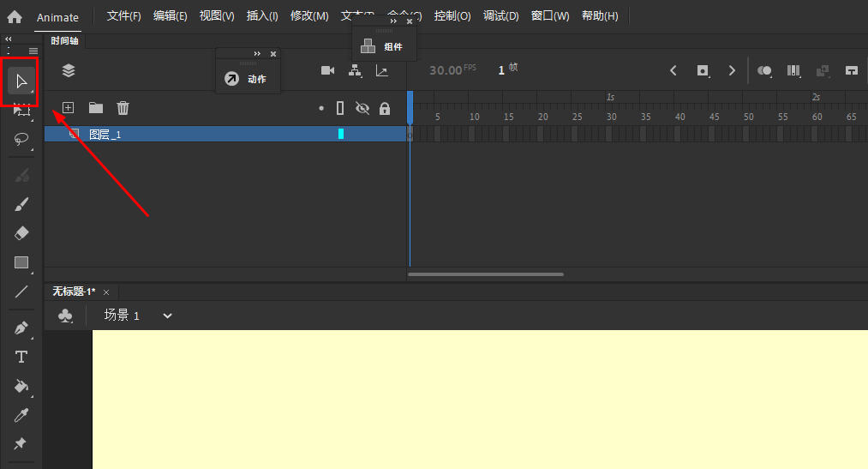Image resolution: width=868 pixels, height=469 pixels.
Task: Select the Selection arrow tool
Action: click(x=21, y=81)
